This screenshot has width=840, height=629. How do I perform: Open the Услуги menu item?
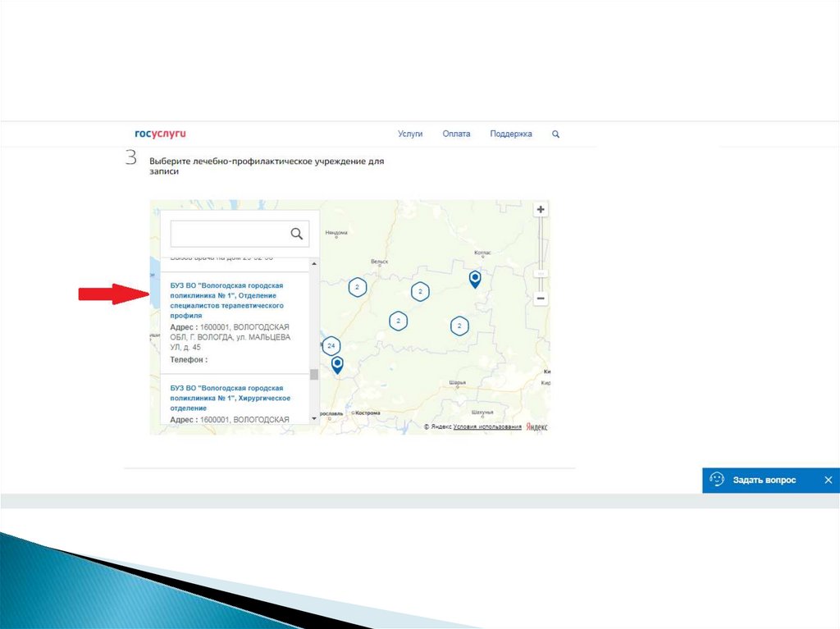[410, 134]
